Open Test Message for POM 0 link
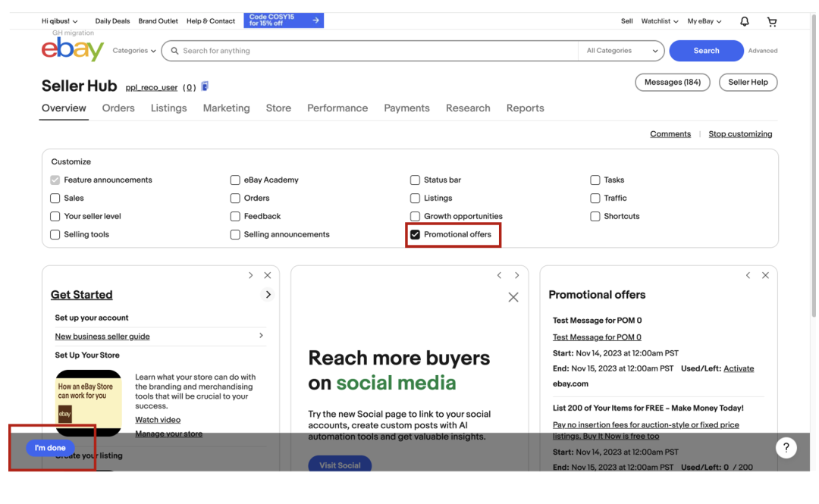This screenshot has height=504, width=819. pyautogui.click(x=597, y=337)
